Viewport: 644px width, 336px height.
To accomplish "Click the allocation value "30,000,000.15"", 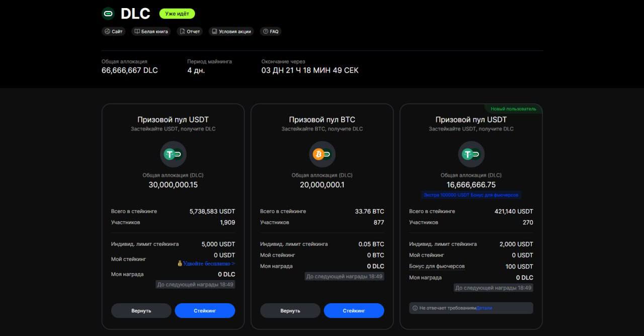I will pyautogui.click(x=173, y=185).
